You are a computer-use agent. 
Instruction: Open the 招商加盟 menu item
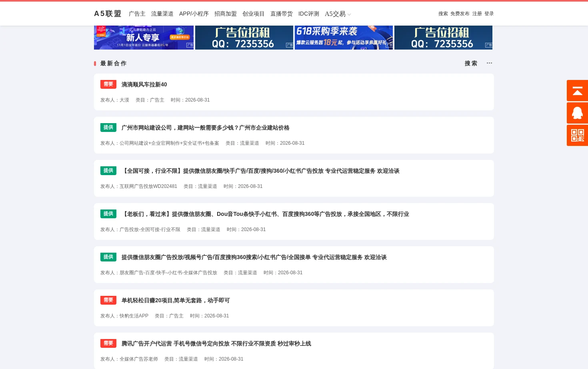226,14
